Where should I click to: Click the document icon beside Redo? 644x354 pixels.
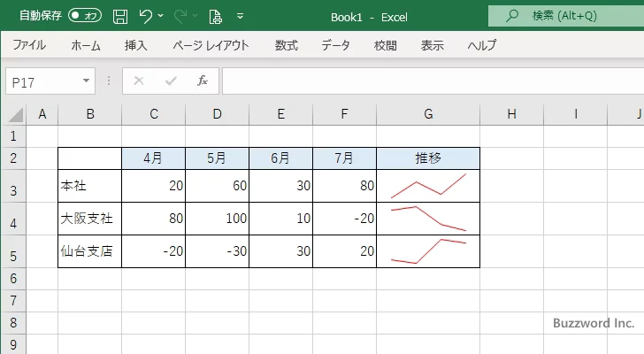pyautogui.click(x=215, y=16)
